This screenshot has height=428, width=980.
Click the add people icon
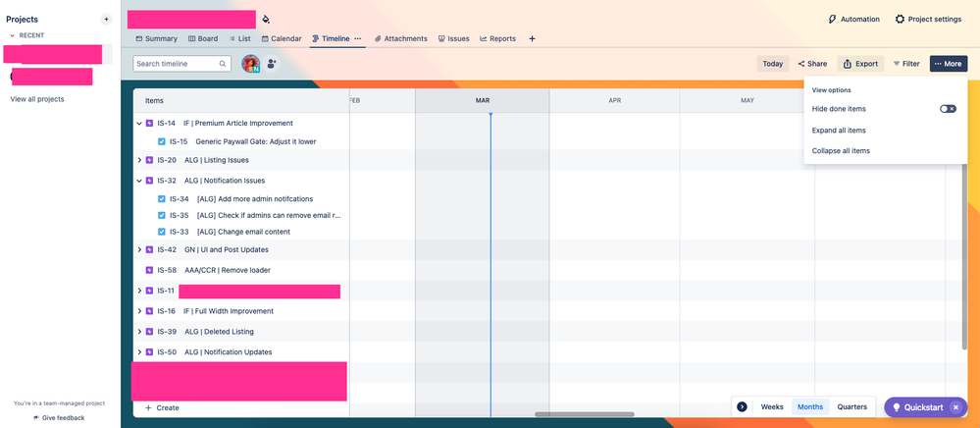(x=272, y=64)
